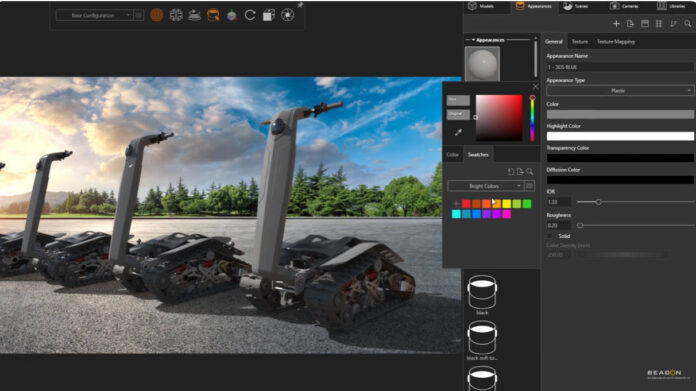Switch to grid view icon

659,24
